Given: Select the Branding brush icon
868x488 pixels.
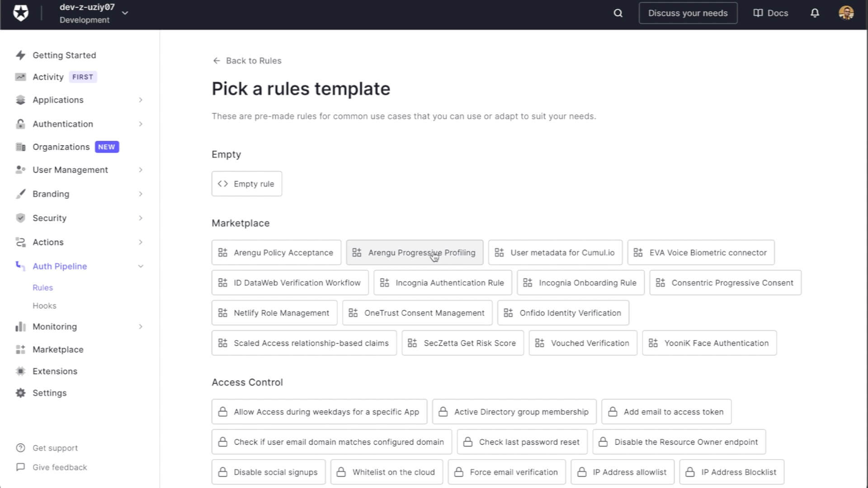Looking at the screenshot, I should (20, 193).
